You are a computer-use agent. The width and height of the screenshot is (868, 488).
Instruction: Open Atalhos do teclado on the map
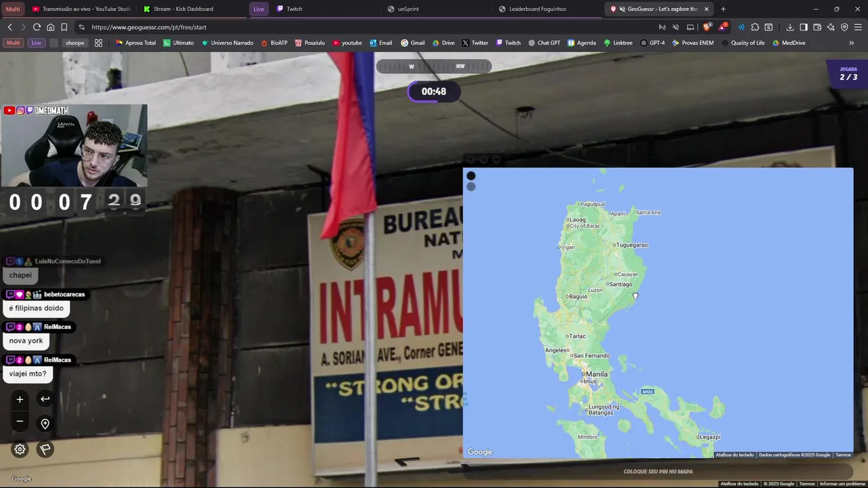[734, 455]
